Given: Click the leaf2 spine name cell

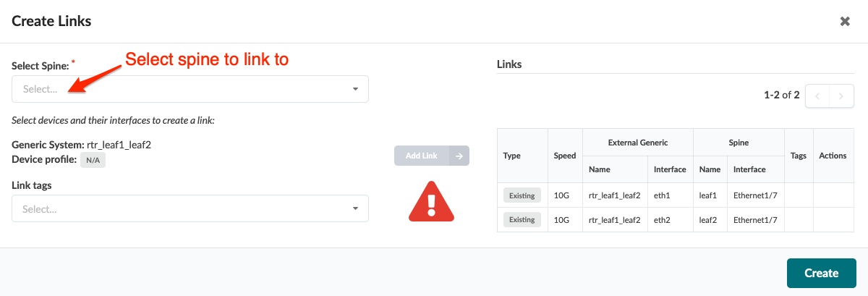Looking at the screenshot, I should coord(710,219).
